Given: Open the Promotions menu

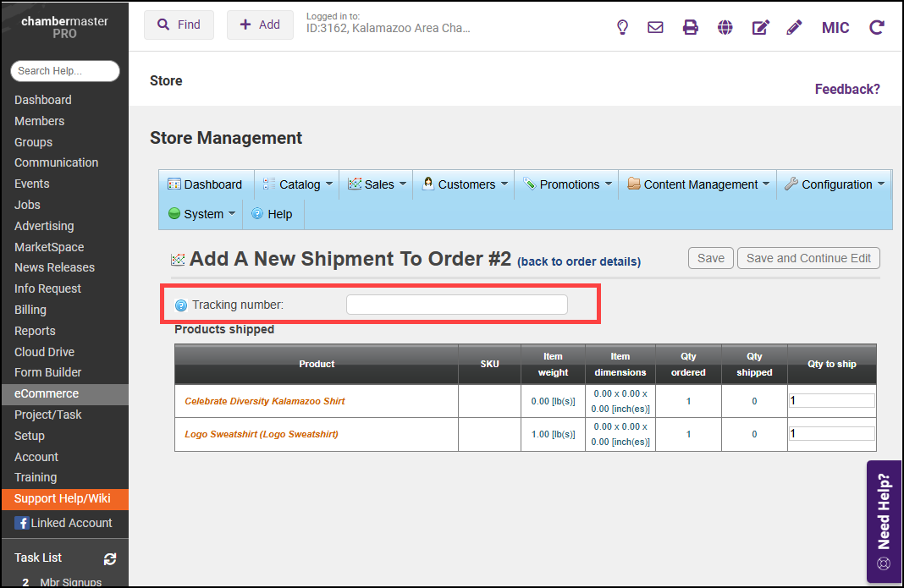Looking at the screenshot, I should click(568, 184).
